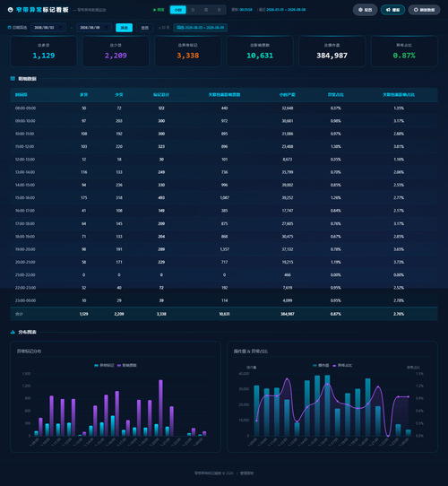Open the calendar picker in the 2026/06/09 field
The image size is (448, 486).
[107, 28]
